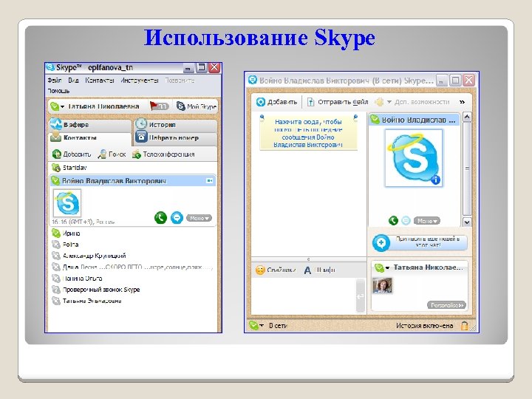Switch to the История tab
Screen dimensions: 532x399
point(176,125)
